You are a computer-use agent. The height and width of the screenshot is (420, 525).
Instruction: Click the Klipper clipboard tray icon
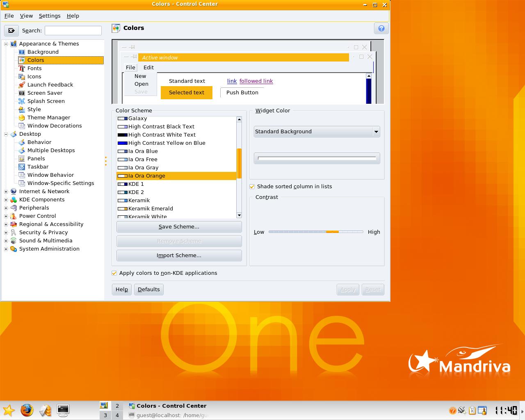472,411
